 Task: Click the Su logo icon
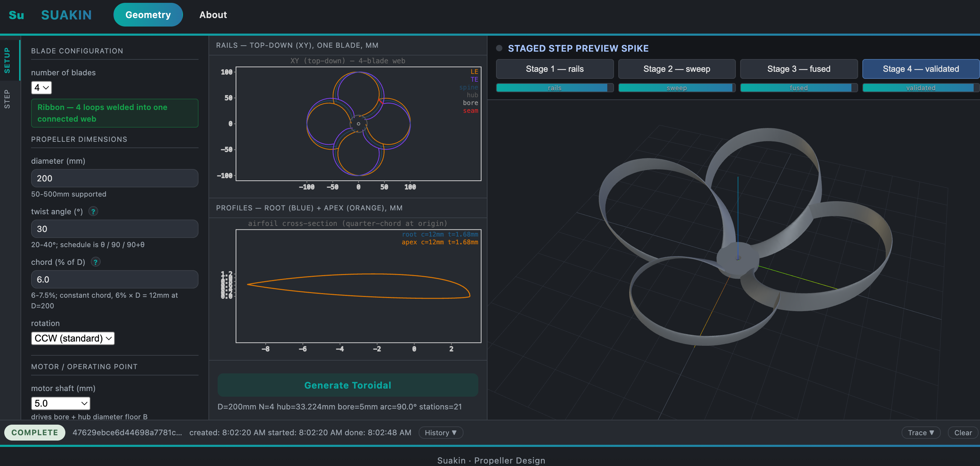[16, 15]
